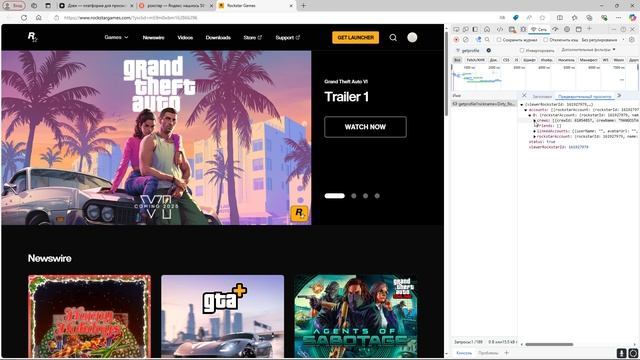640x360 pixels.
Task: Open the user profile avatar
Action: 412,37
